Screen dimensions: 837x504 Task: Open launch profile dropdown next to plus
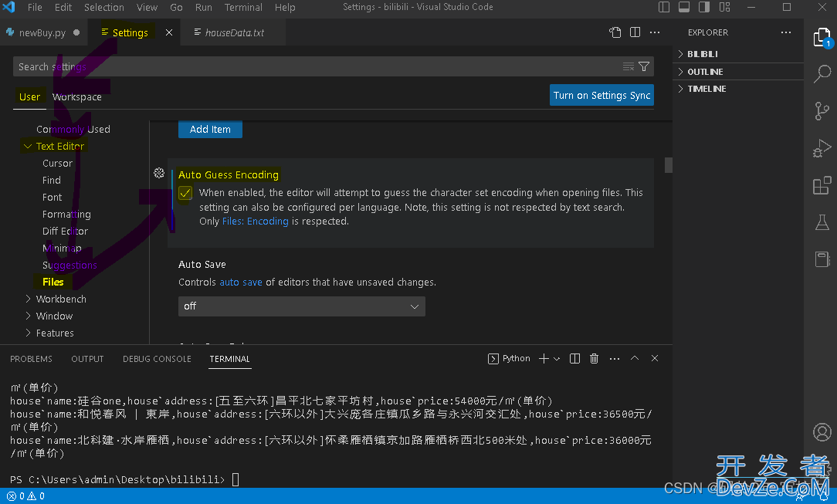[557, 359]
